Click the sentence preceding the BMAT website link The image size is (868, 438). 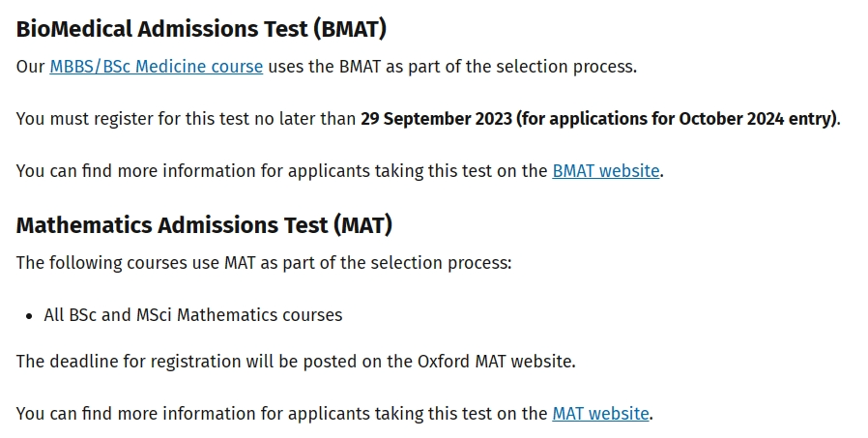pyautogui.click(x=282, y=171)
